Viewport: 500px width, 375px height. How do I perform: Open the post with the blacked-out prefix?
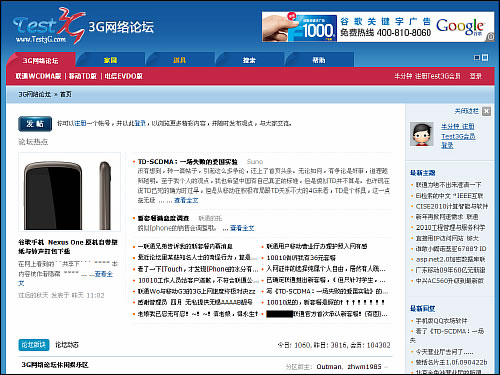327,314
